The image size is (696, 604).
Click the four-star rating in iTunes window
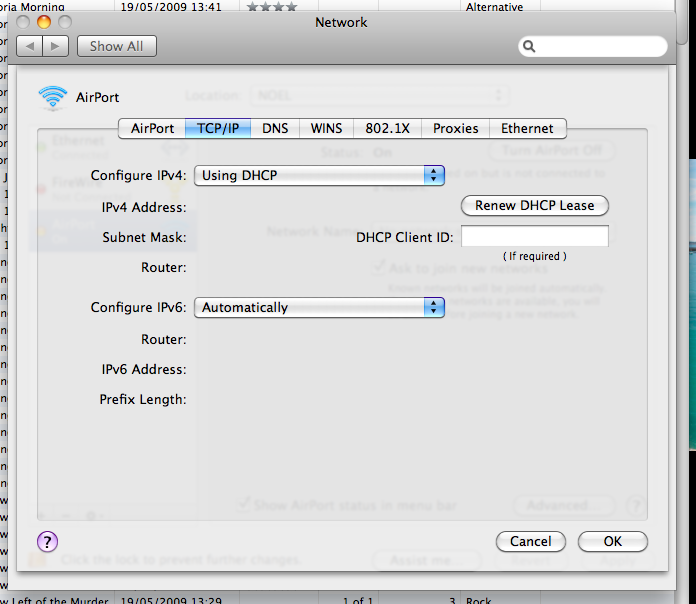tap(272, 7)
